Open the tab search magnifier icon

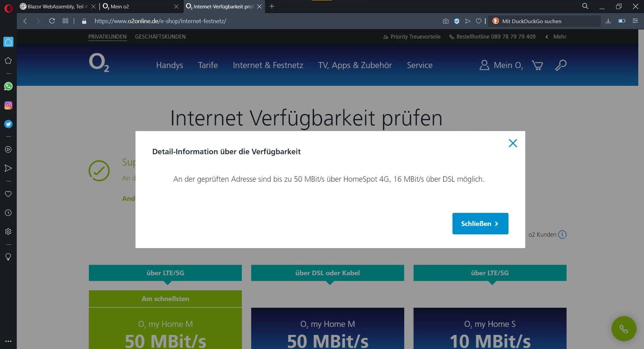click(x=585, y=6)
